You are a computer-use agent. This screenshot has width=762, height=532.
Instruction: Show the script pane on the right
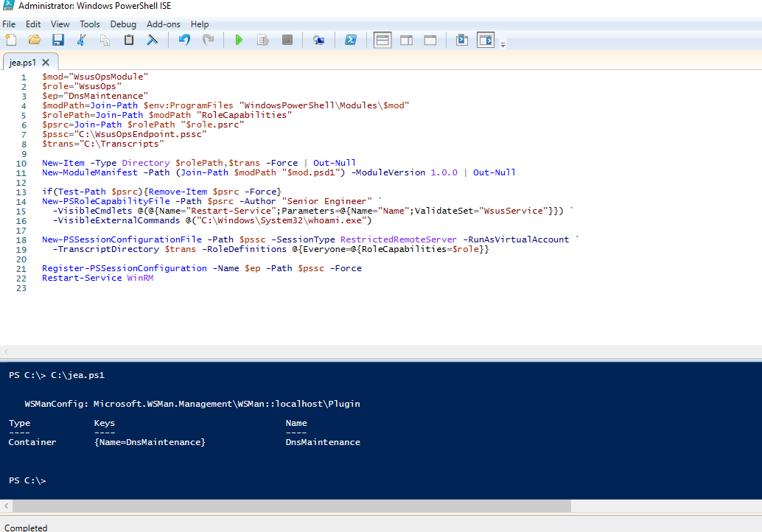point(406,40)
